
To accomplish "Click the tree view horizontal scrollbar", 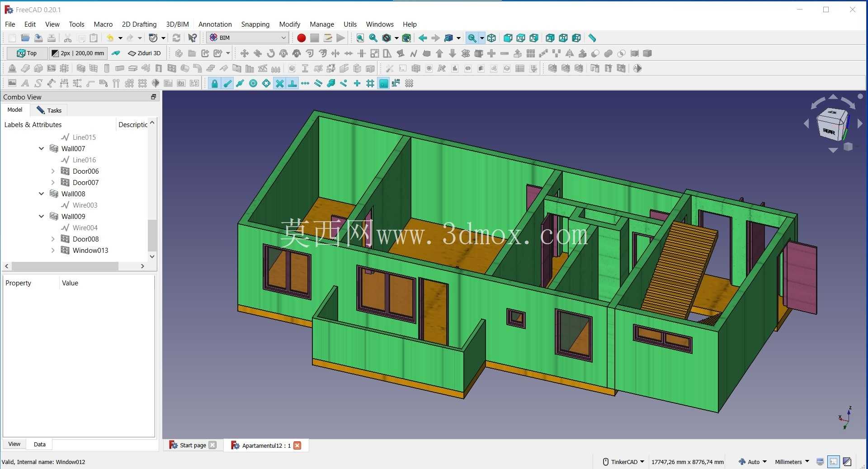I will [x=65, y=266].
